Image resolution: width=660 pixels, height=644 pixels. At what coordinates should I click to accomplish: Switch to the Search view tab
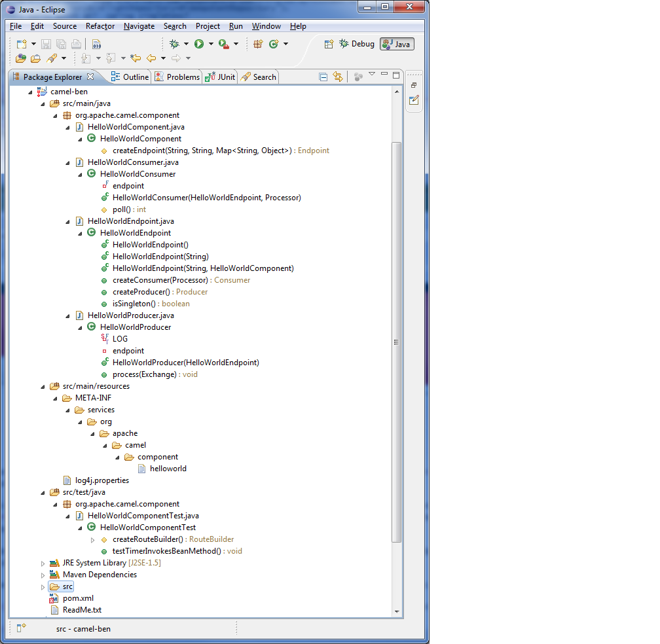pyautogui.click(x=259, y=77)
